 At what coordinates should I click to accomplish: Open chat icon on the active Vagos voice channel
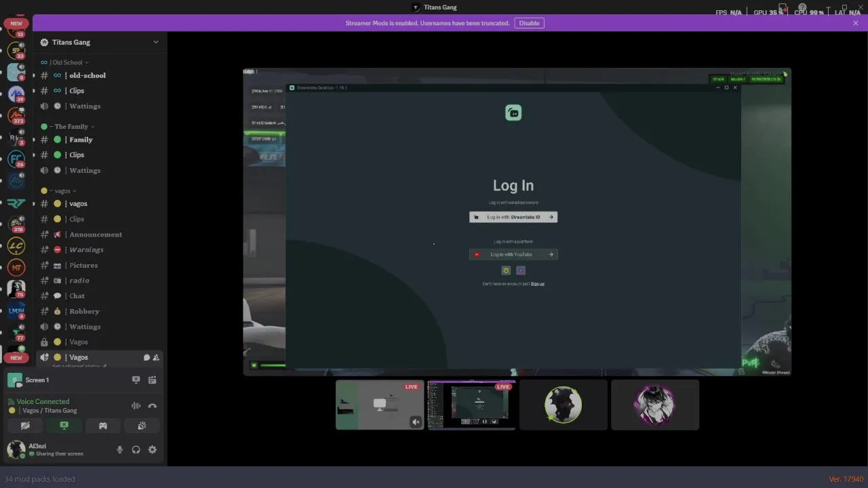click(146, 357)
